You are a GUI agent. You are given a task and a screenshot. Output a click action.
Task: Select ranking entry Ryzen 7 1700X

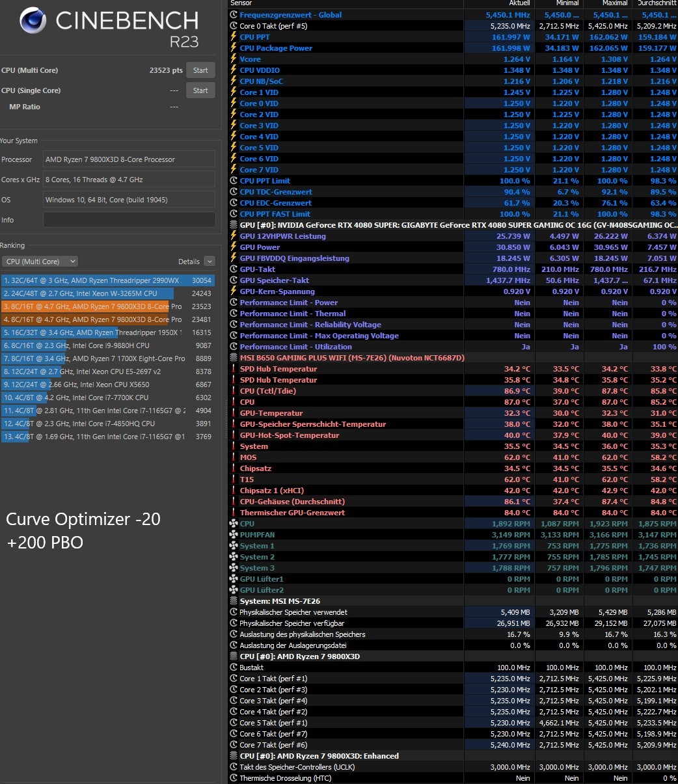pos(108,358)
